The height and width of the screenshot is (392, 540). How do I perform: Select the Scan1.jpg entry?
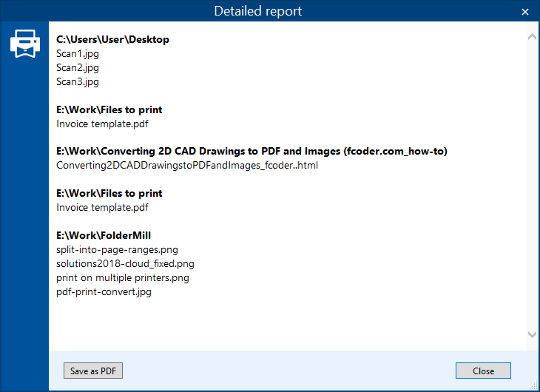coord(78,53)
